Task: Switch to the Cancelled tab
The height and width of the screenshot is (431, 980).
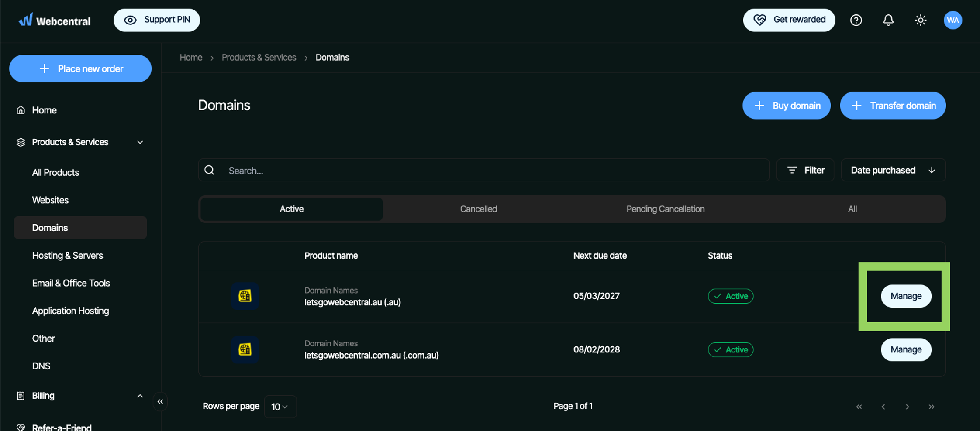Action: 479,209
